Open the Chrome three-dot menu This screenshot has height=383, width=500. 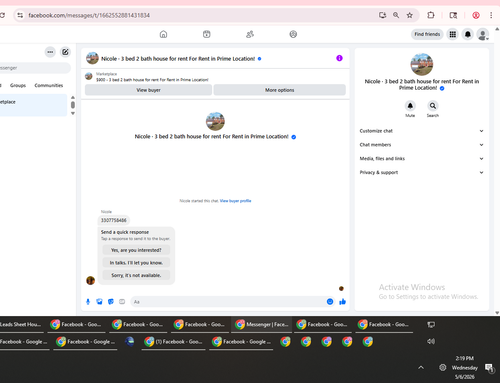click(x=491, y=15)
